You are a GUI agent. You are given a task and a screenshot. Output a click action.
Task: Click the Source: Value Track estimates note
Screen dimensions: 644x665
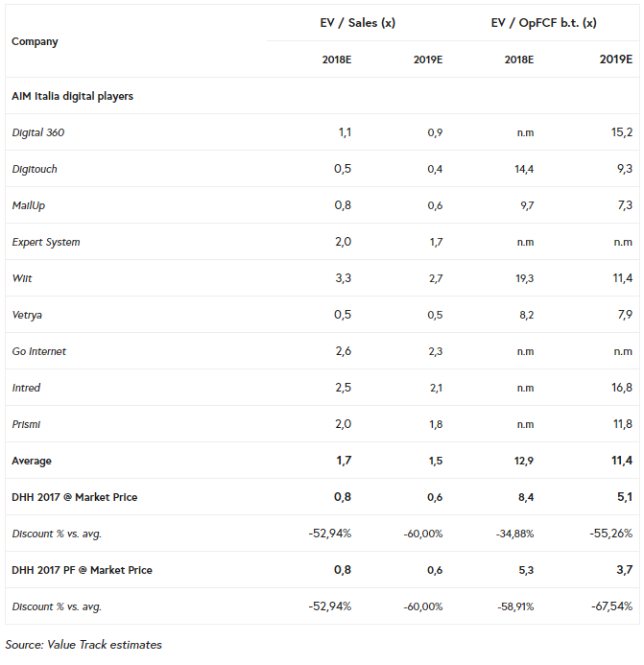tap(83, 645)
